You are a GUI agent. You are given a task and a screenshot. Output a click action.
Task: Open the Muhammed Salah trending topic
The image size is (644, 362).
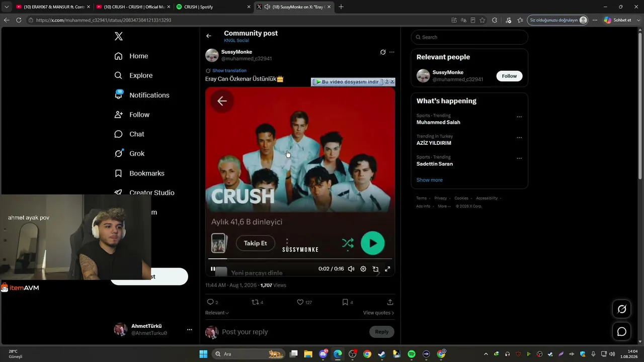click(438, 122)
